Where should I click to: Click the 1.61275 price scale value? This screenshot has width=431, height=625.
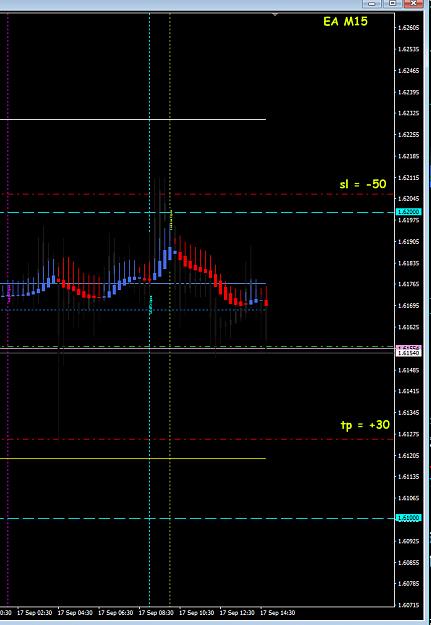tap(408, 434)
